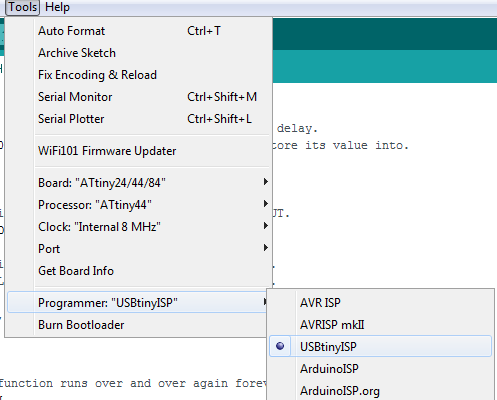Pick ArduinoISP as programmer

(380, 369)
